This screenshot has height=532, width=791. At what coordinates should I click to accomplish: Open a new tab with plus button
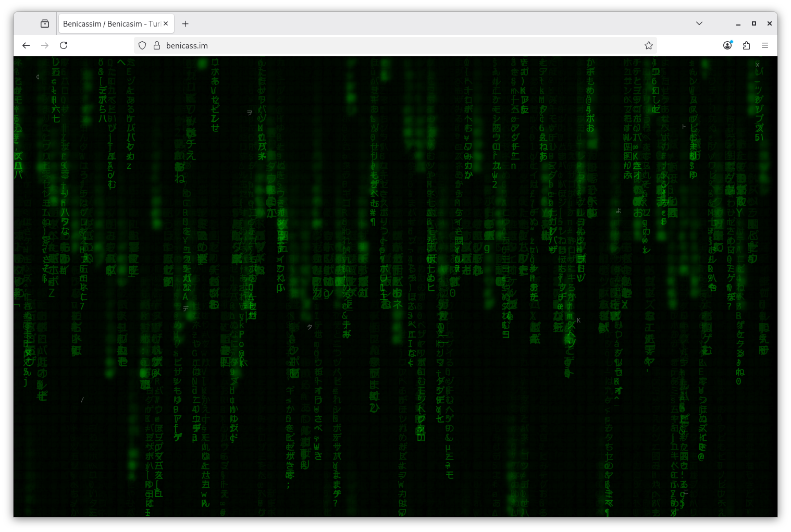pyautogui.click(x=185, y=23)
